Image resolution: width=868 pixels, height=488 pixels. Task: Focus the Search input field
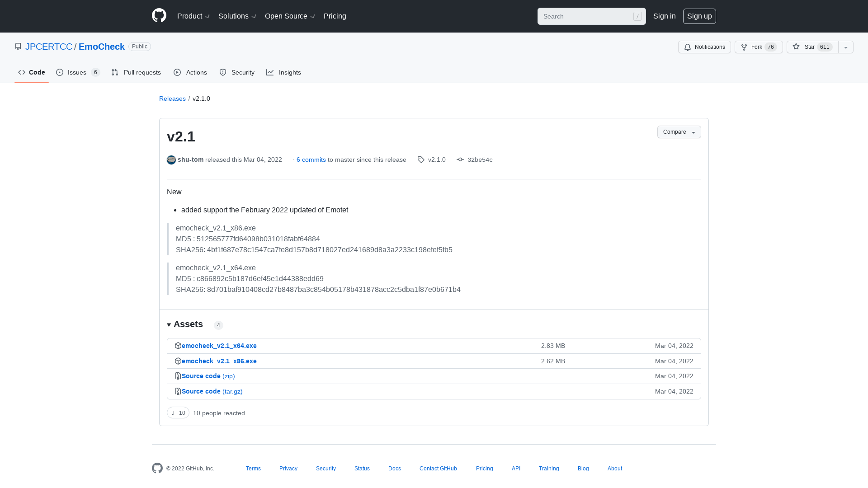pyautogui.click(x=592, y=16)
